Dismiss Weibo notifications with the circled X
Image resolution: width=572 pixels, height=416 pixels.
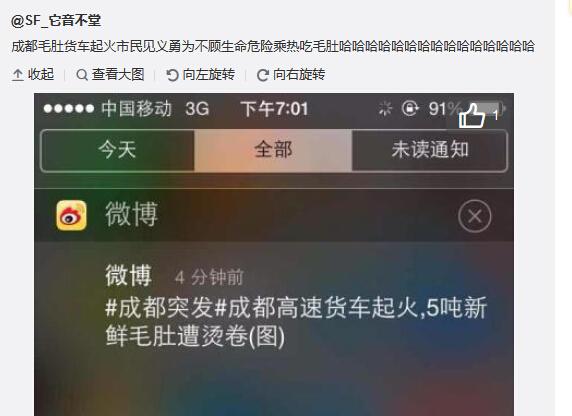point(475,216)
